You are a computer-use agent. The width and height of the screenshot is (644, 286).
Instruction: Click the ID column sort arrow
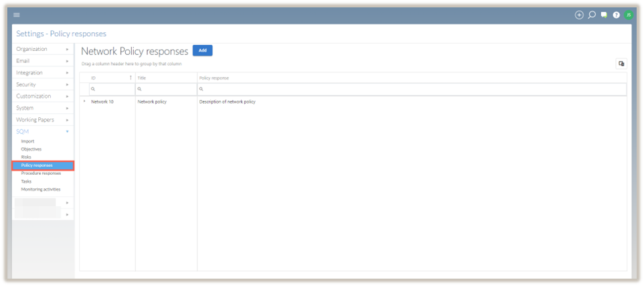click(131, 78)
